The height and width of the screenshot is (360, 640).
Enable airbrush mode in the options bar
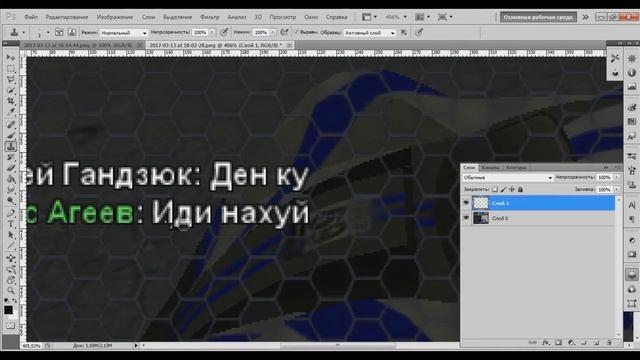[x=284, y=32]
